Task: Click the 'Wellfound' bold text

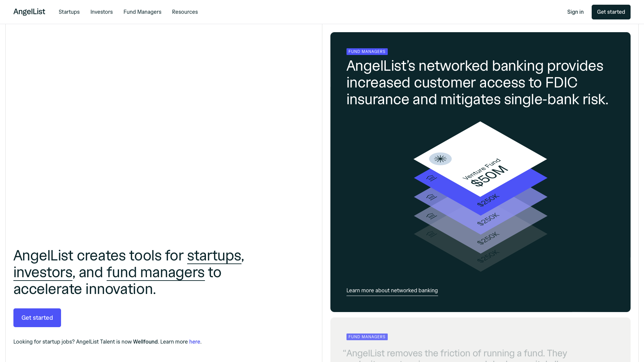Action: coord(145,342)
